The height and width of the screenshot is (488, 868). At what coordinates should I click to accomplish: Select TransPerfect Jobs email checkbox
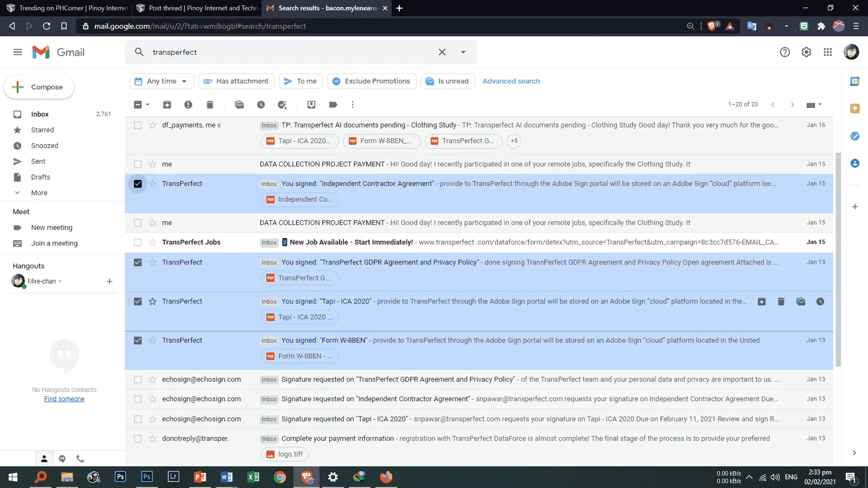coord(138,242)
